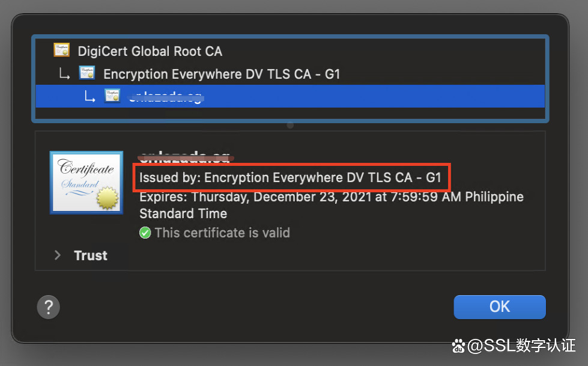Collapse the certificate hierarchy pane resize grip

(290, 124)
